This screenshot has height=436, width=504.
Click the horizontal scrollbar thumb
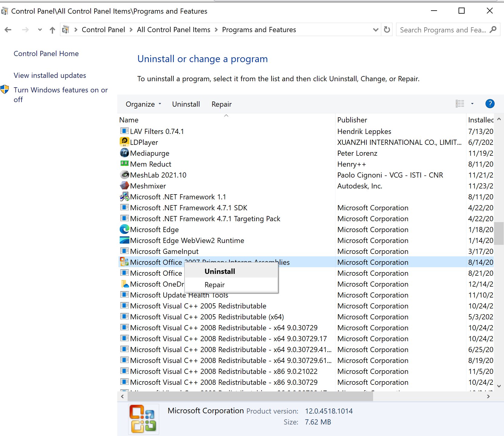click(245, 396)
